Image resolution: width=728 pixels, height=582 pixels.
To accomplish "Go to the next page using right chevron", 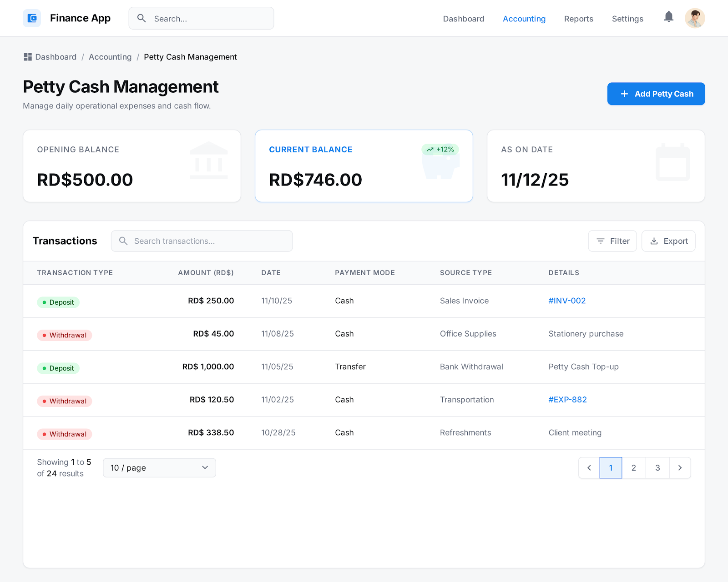I will [680, 468].
